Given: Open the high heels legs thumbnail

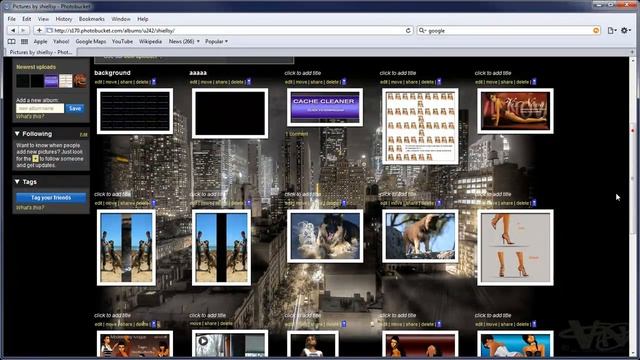Looking at the screenshot, I should pyautogui.click(x=515, y=247).
